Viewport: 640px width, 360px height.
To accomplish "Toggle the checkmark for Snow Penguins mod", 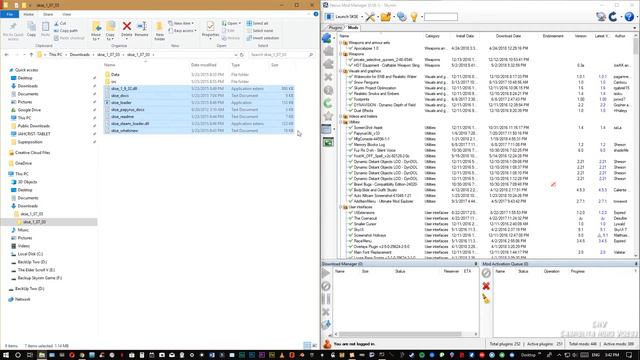I will click(350, 82).
